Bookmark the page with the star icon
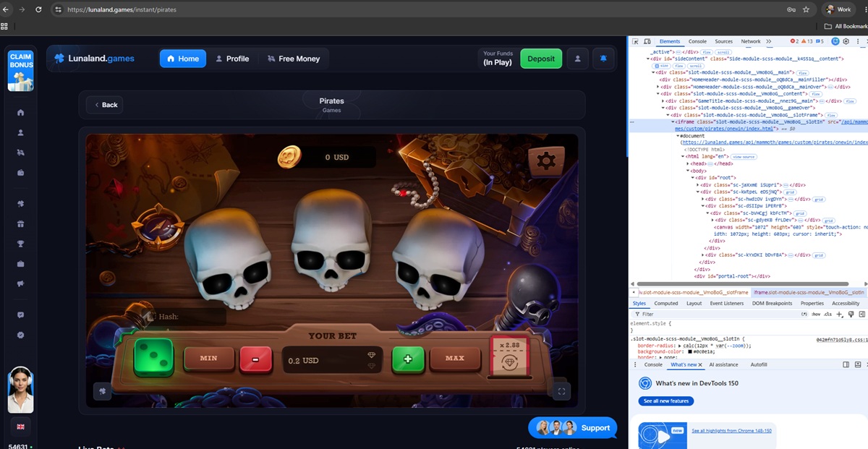The image size is (868, 449). click(807, 9)
